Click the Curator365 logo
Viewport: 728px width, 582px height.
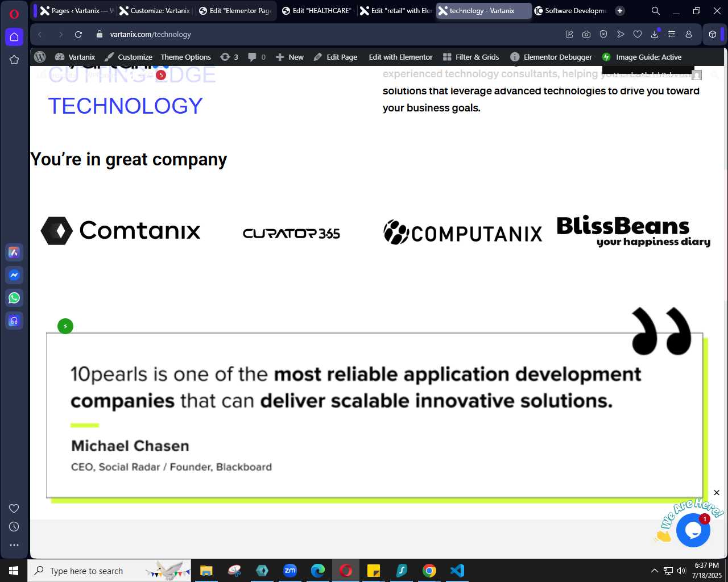click(x=291, y=233)
